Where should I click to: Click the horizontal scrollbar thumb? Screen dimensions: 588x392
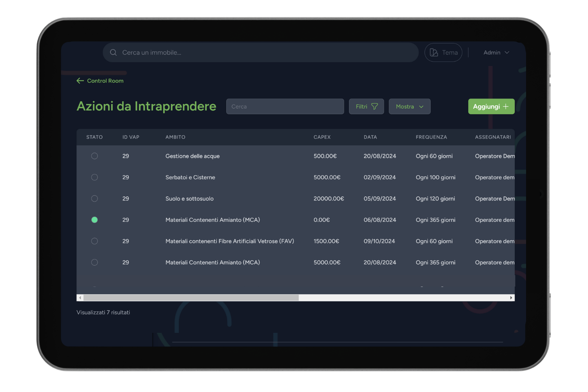pyautogui.click(x=191, y=298)
